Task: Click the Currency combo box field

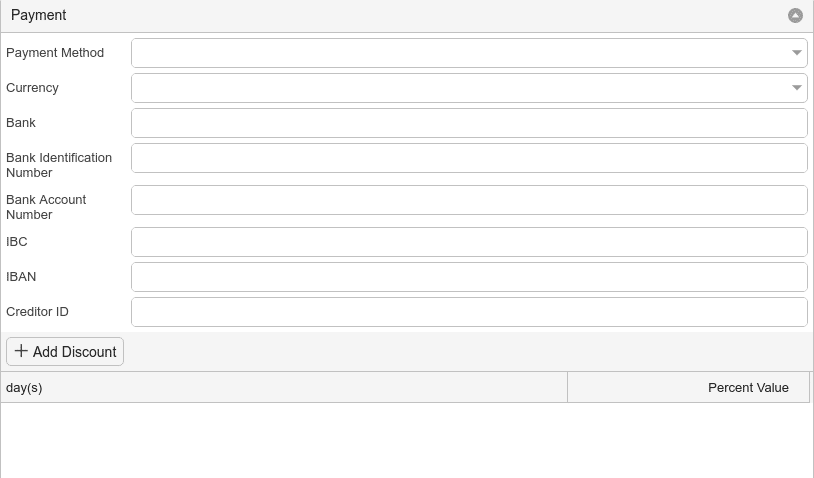Action: coord(469,88)
